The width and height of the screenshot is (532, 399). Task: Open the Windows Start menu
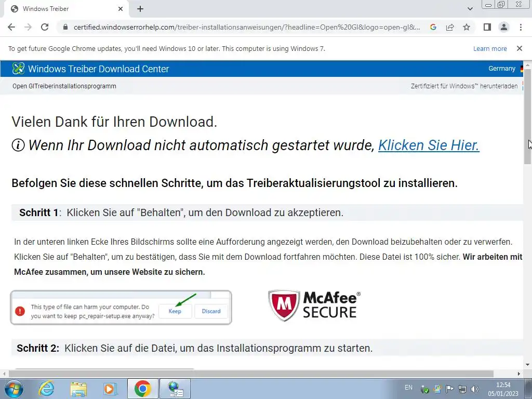[x=14, y=389]
